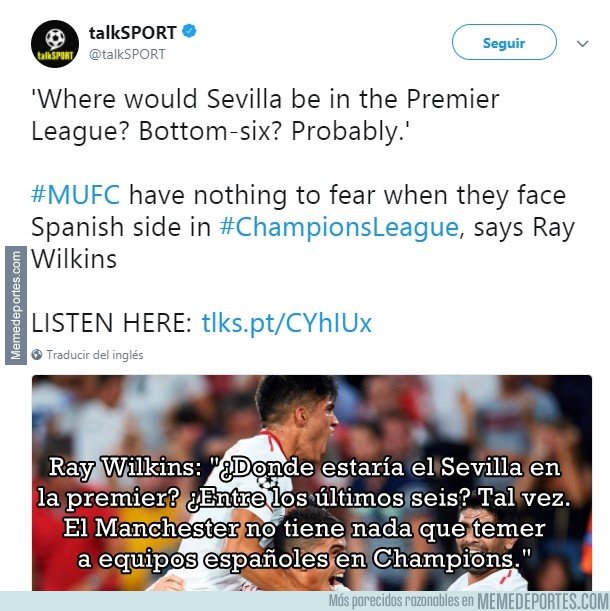Click the Ray Wilkins Spanish caption text
Viewport: 610px width, 611px height.
click(x=304, y=513)
